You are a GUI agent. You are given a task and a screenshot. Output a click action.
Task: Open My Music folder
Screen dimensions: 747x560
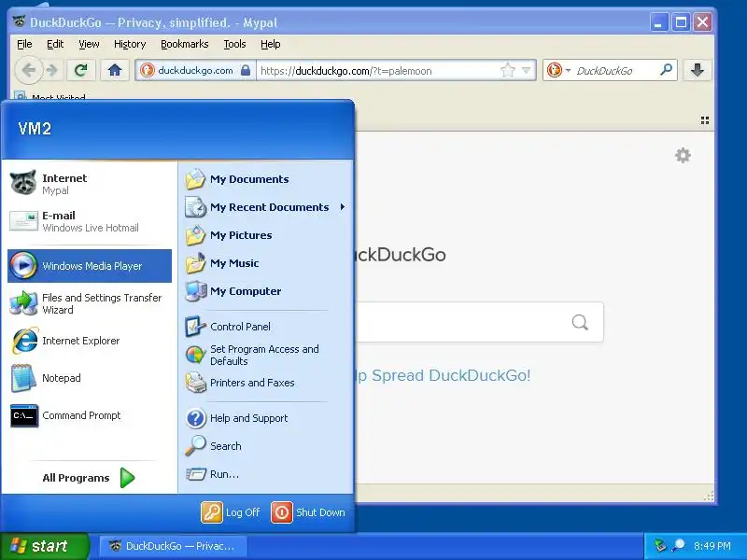pyautogui.click(x=266, y=263)
